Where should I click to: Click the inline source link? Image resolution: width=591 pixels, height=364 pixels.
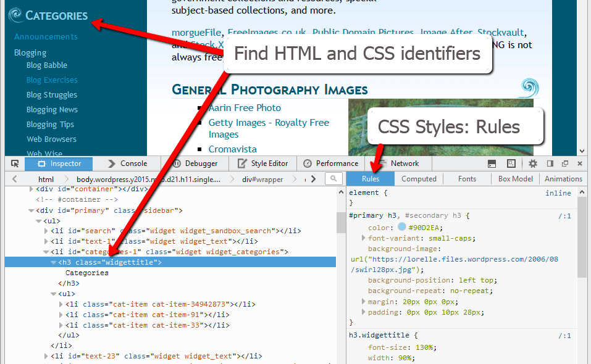[x=558, y=192]
